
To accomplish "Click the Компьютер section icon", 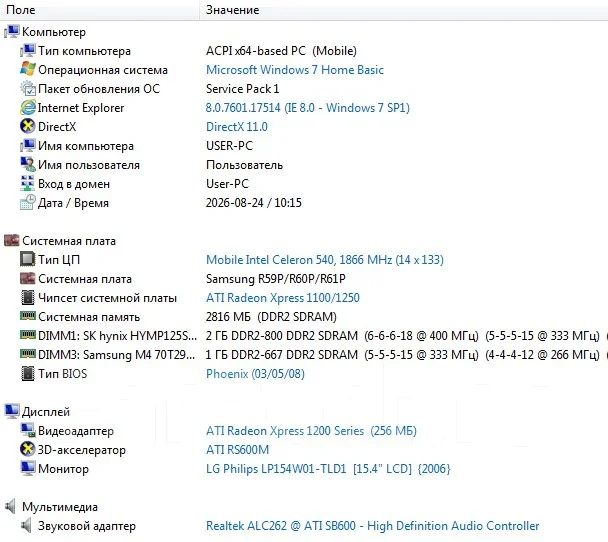I will [12, 31].
